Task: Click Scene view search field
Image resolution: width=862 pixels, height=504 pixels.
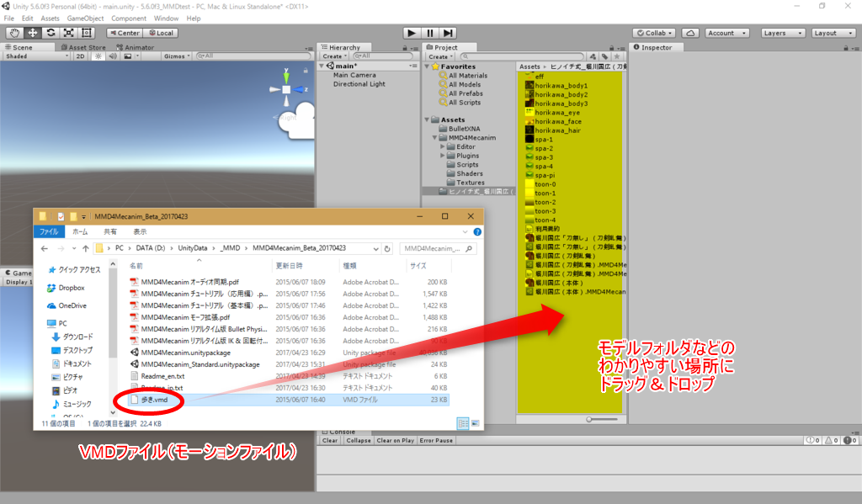Action: pos(254,56)
